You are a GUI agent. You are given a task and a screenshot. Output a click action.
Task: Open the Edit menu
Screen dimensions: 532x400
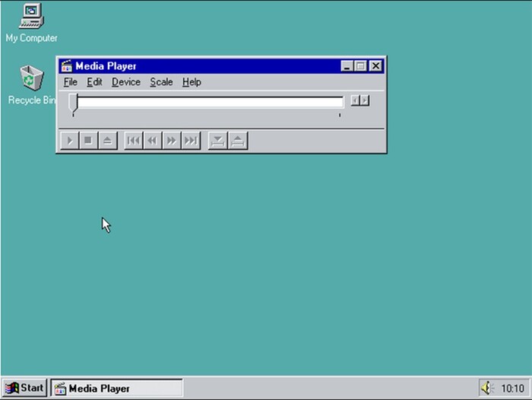tap(94, 82)
